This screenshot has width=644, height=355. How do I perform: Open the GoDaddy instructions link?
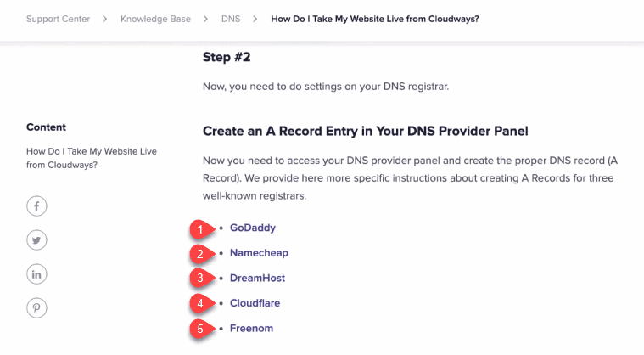(x=253, y=228)
